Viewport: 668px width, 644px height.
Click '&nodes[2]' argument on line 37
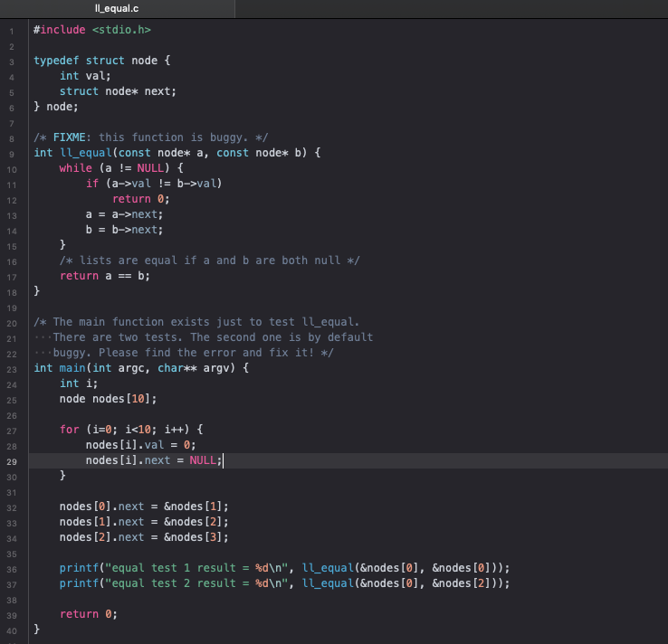coord(462,583)
